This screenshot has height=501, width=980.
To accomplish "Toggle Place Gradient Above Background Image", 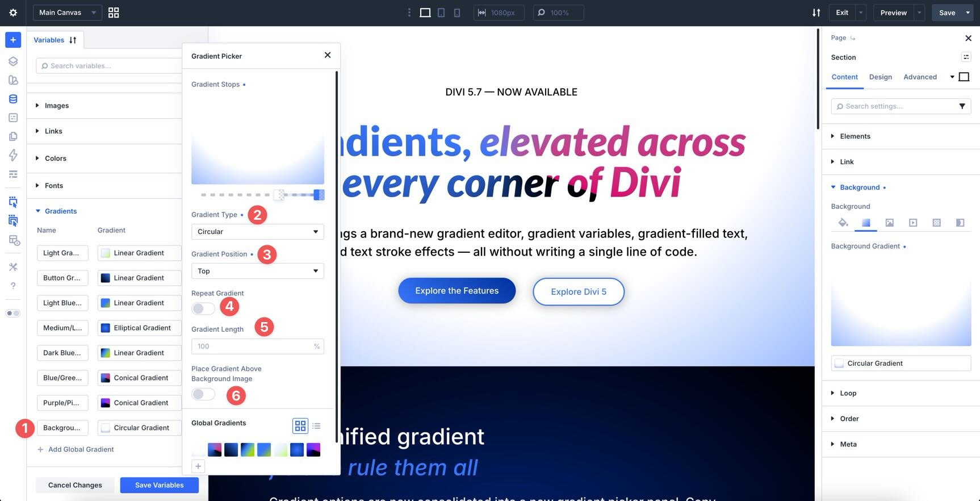I will [203, 394].
